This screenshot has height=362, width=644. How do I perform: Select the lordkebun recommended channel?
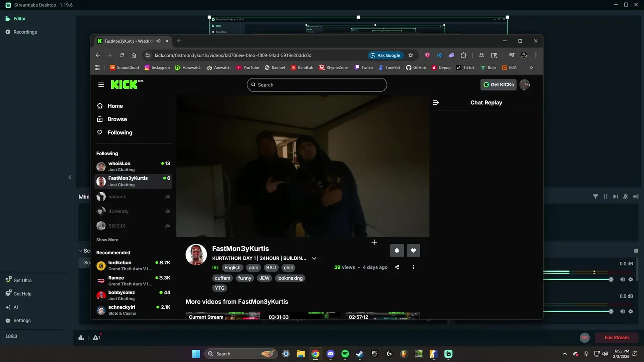(x=133, y=265)
